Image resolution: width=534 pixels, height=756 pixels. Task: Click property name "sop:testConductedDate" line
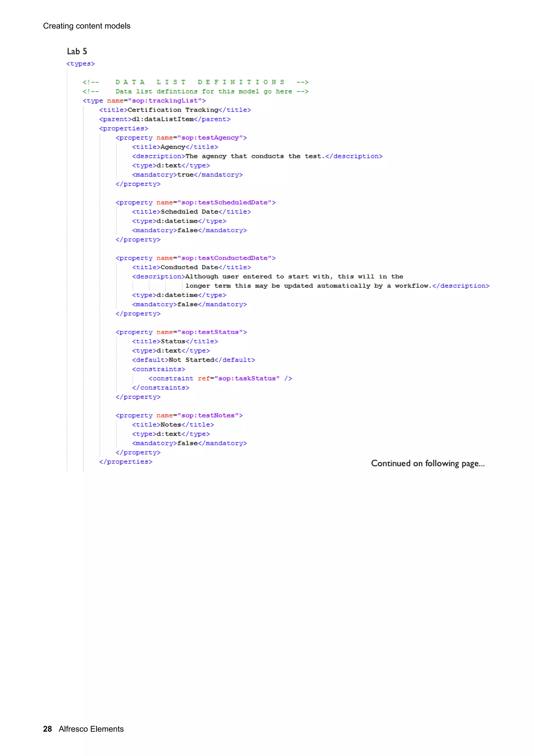(196, 258)
